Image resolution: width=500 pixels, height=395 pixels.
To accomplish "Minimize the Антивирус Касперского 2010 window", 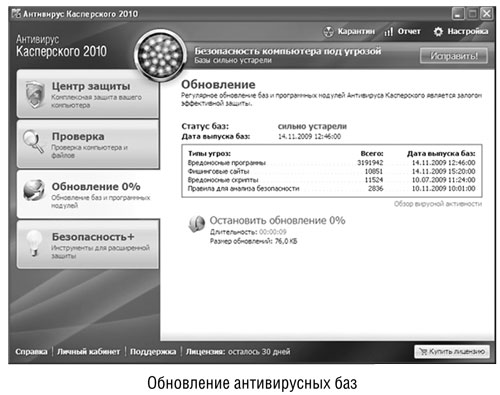I will 458,14.
